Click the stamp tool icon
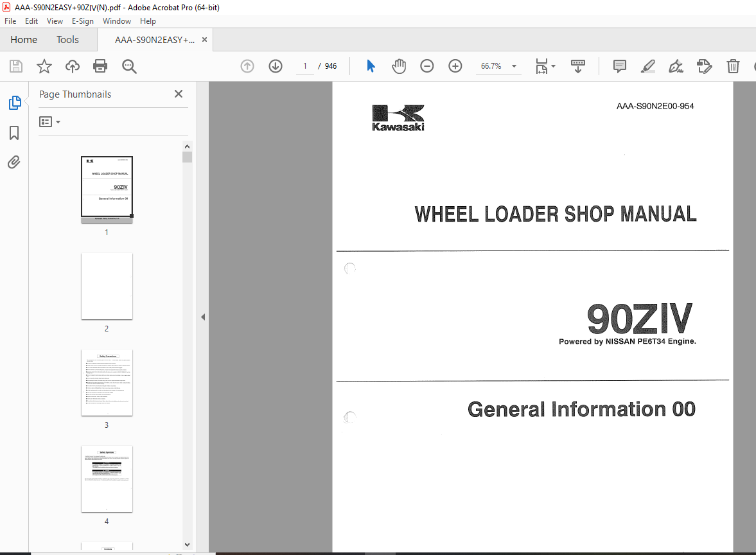 705,66
